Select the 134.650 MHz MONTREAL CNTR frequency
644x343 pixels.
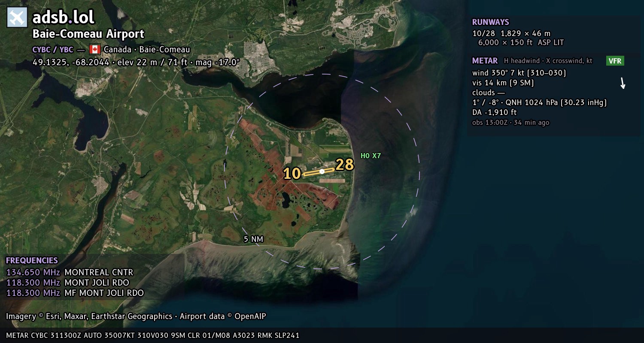[70, 272]
